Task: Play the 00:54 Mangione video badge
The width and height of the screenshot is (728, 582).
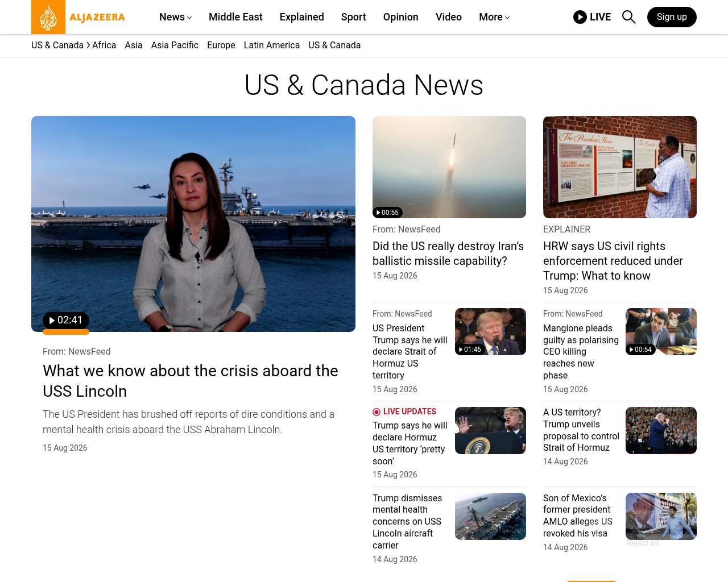Action: point(640,350)
